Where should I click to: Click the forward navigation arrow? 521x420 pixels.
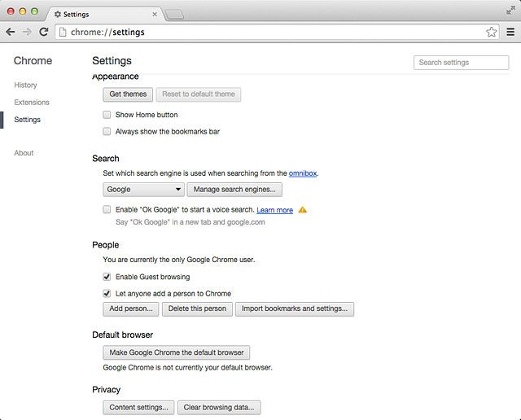point(27,32)
